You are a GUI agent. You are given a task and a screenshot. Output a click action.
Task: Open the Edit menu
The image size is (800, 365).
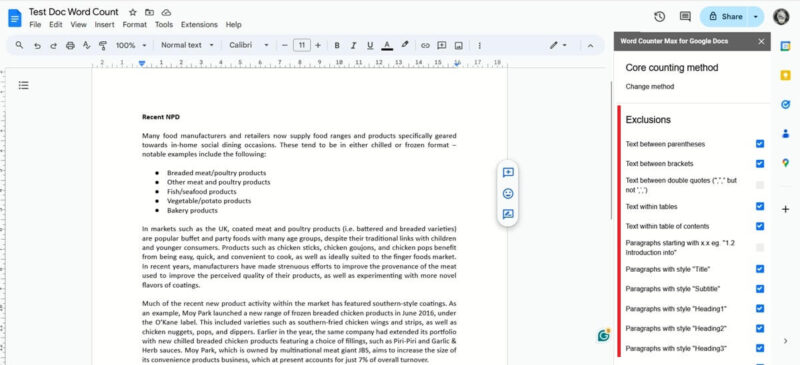[56, 25]
